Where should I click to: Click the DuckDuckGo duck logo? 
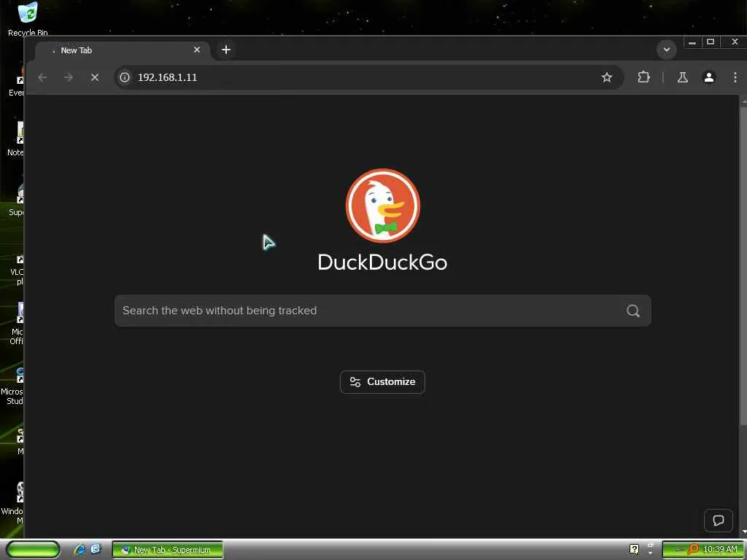pyautogui.click(x=382, y=206)
